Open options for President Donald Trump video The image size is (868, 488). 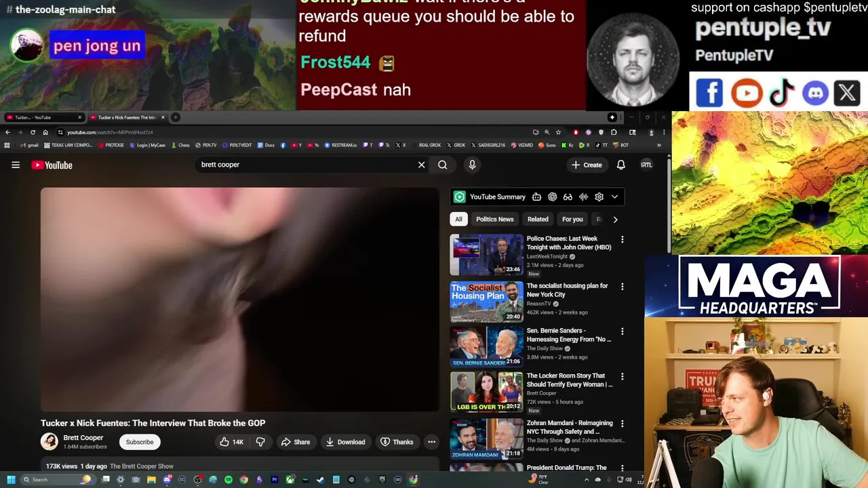click(x=622, y=468)
